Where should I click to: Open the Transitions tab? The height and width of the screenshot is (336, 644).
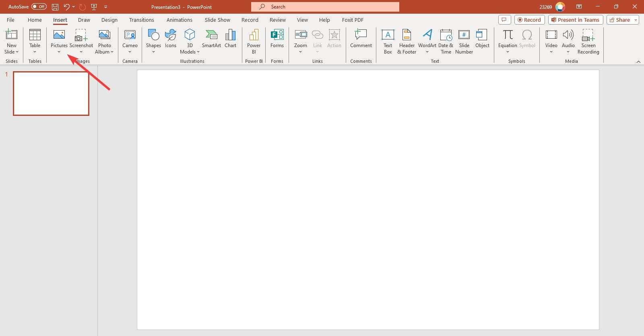(141, 20)
